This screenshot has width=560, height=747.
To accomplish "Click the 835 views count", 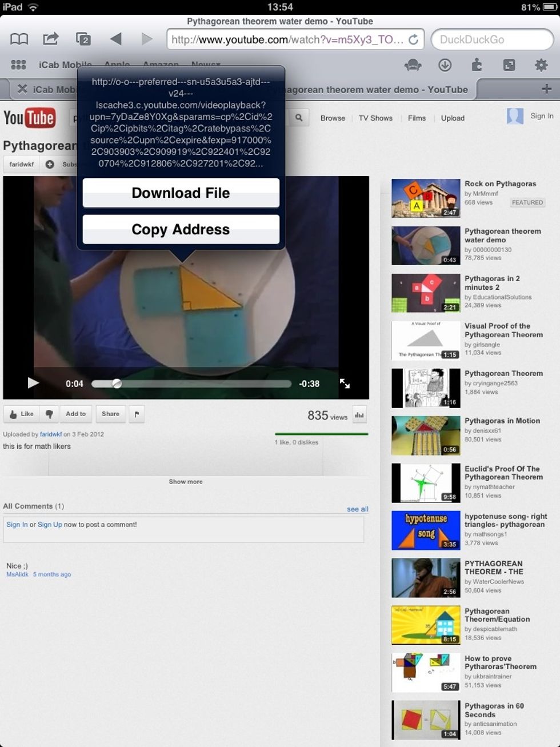I will (x=327, y=416).
